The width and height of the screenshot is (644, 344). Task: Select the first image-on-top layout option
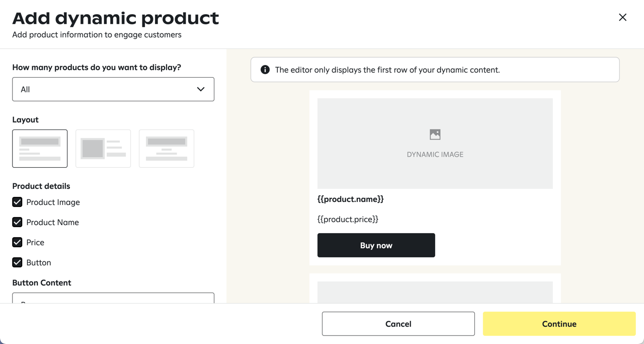tap(40, 148)
